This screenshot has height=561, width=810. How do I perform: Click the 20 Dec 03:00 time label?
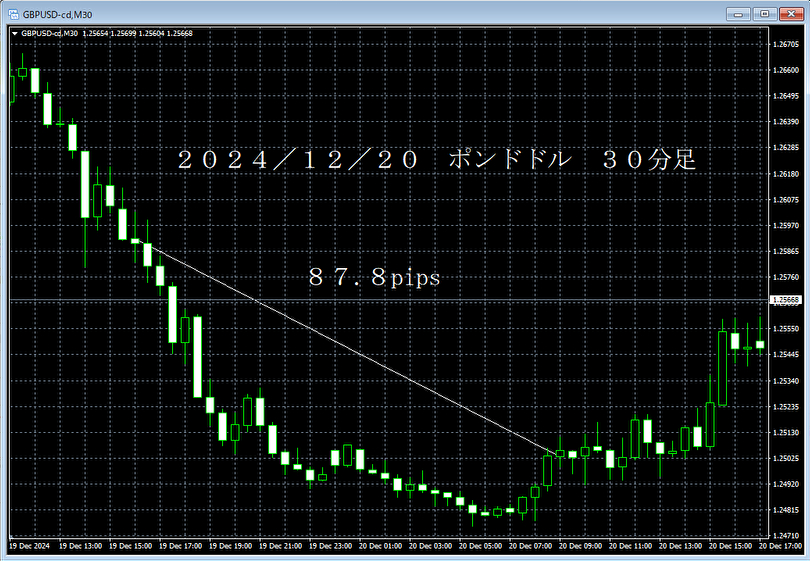[430, 546]
